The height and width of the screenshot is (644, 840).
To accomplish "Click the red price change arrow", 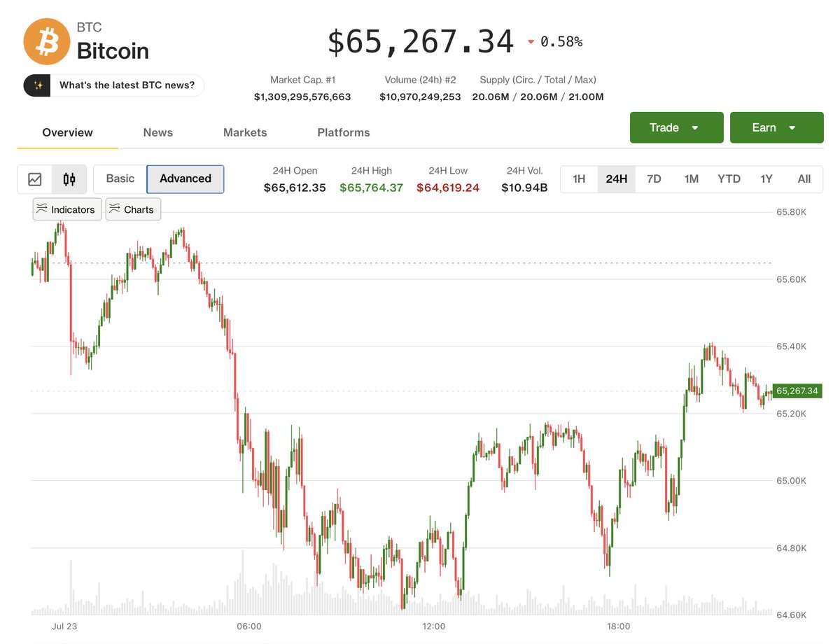I will tap(531, 42).
